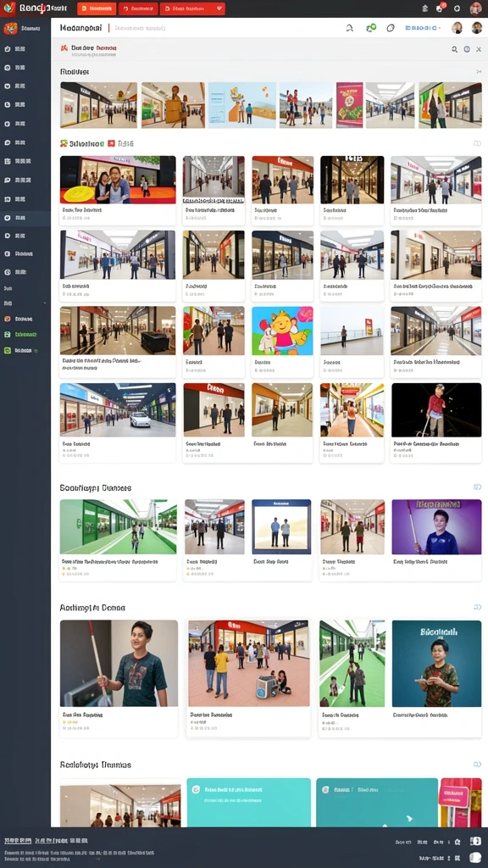Click the orange round icon near the sidebar bottom

(x=7, y=319)
